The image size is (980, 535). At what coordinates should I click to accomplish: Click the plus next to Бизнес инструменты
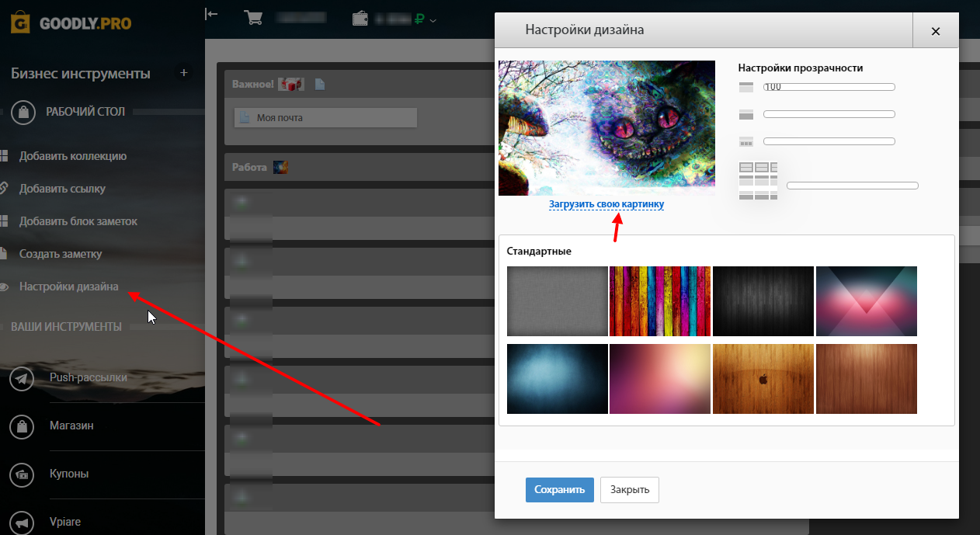pos(184,73)
